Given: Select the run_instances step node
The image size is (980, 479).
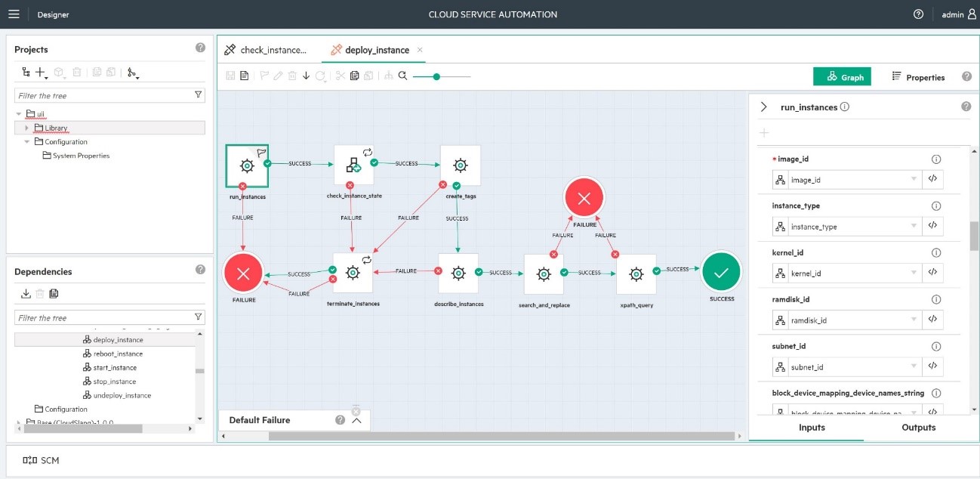Looking at the screenshot, I should (247, 165).
